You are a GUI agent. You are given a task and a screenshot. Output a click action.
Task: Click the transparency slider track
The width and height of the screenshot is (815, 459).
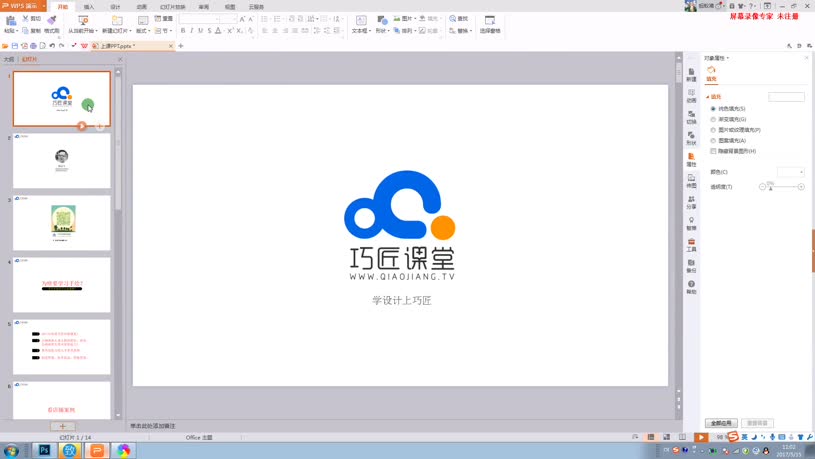click(782, 187)
